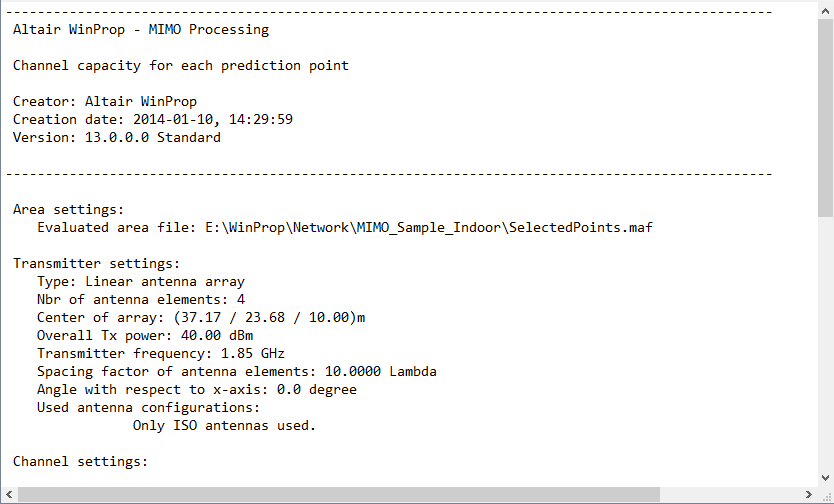Viewport: 834px width, 504px height.
Task: Click the 'Channel settings:' heading
Action: 81,462
